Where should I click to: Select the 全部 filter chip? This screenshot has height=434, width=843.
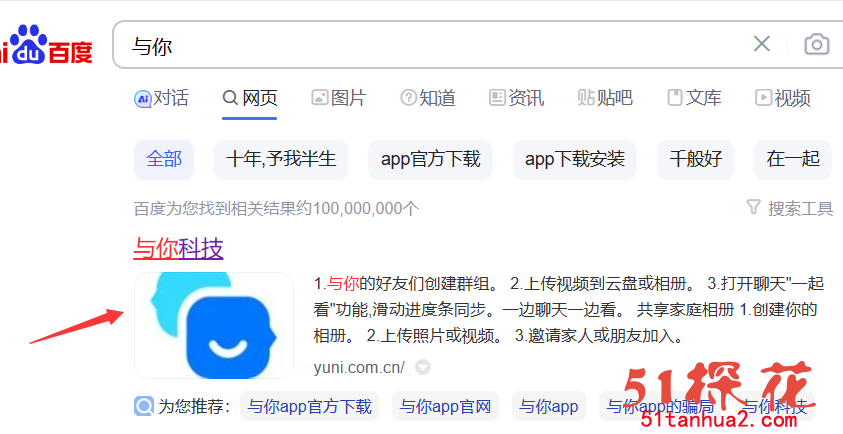164,159
